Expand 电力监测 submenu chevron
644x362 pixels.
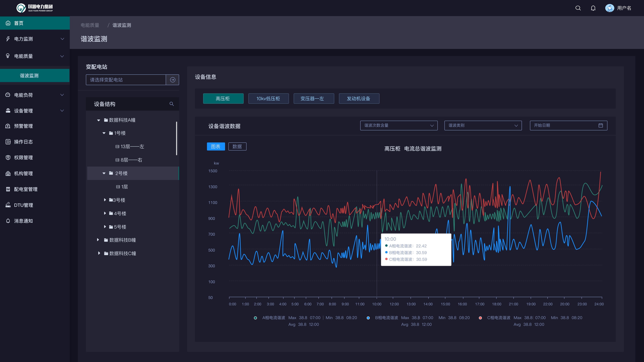[62, 39]
